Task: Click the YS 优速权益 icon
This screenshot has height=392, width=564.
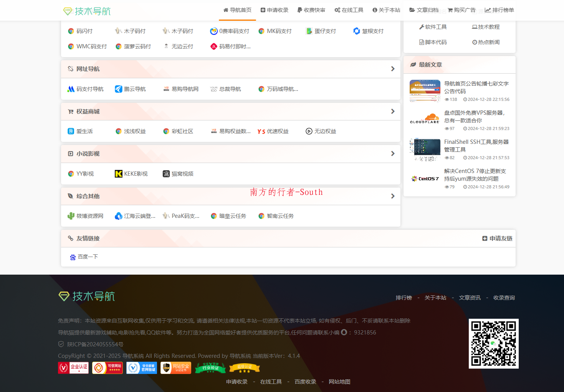Action: pos(261,131)
